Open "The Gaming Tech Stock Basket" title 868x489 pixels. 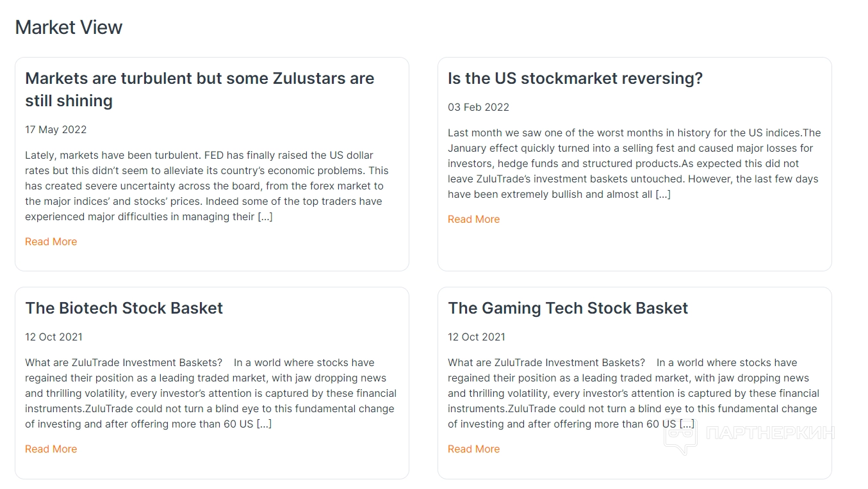[568, 308]
